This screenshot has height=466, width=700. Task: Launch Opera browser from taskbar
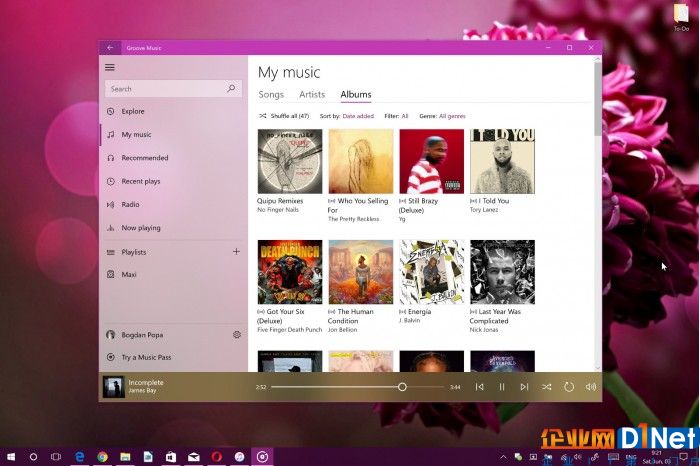tap(217, 457)
